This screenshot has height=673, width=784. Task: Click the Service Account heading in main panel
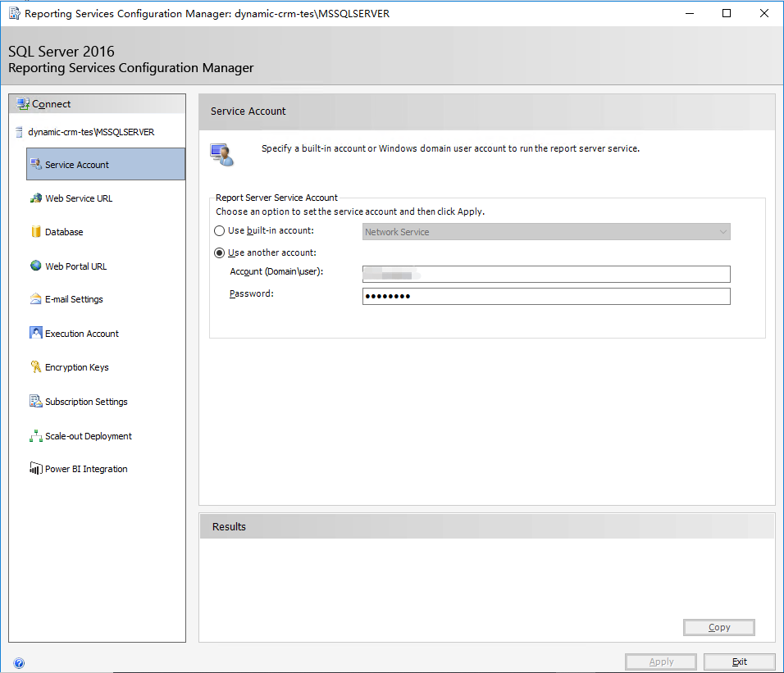point(248,111)
